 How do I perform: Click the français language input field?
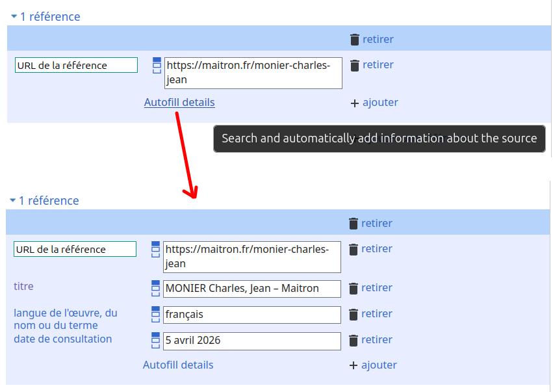251,315
